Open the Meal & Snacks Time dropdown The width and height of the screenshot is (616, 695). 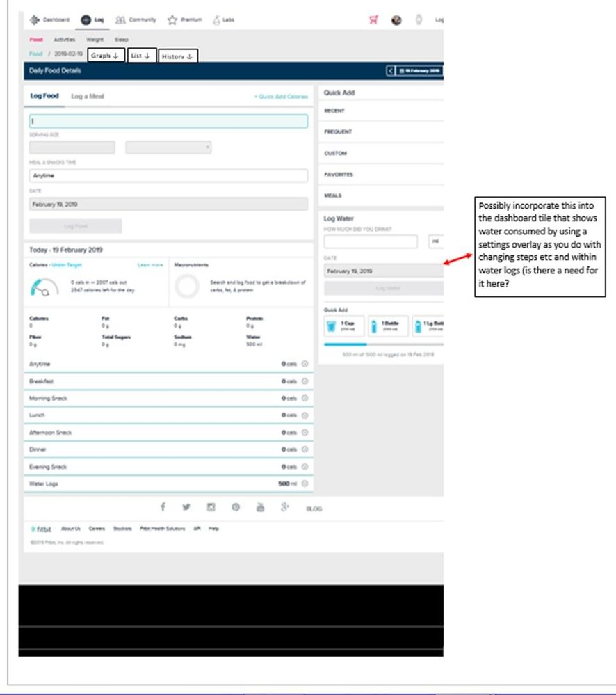(x=168, y=176)
